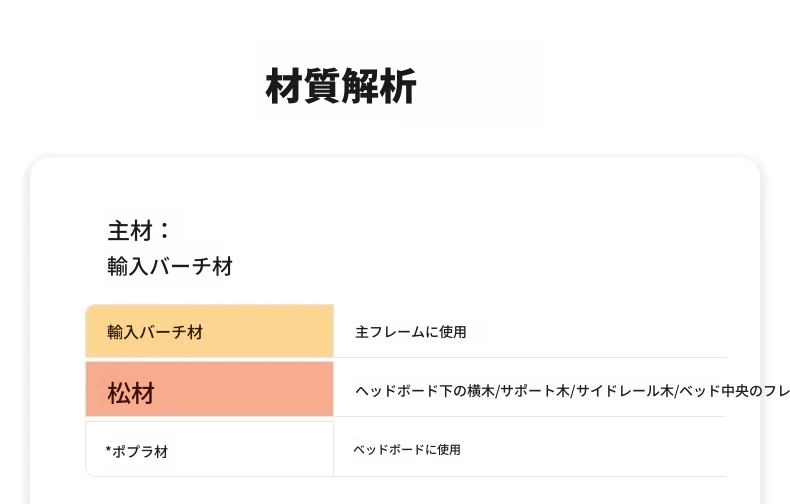Click the asterisk before ポプラ材

click(x=108, y=450)
